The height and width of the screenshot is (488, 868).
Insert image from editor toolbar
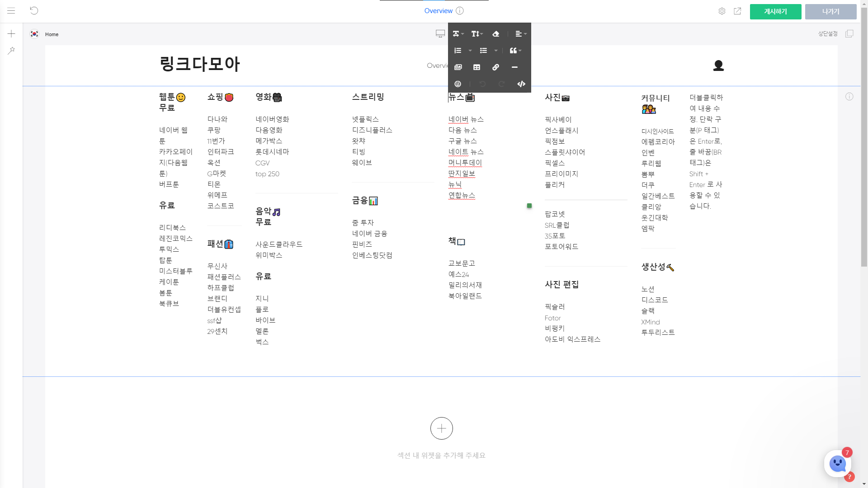pyautogui.click(x=458, y=67)
